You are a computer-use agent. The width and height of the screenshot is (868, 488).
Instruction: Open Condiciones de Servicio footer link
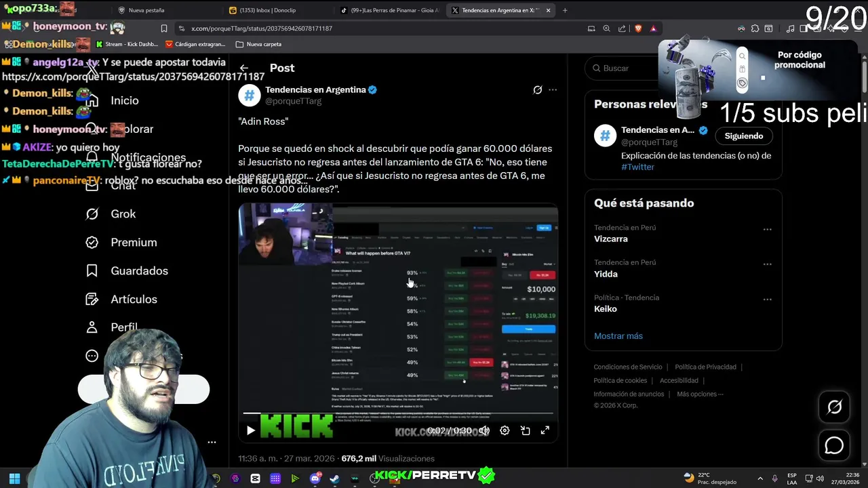coord(628,367)
